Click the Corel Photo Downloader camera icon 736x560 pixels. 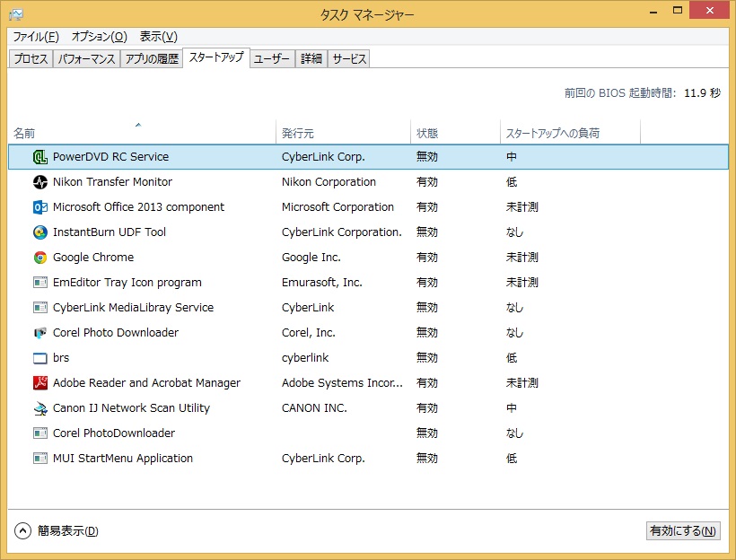[x=39, y=332]
